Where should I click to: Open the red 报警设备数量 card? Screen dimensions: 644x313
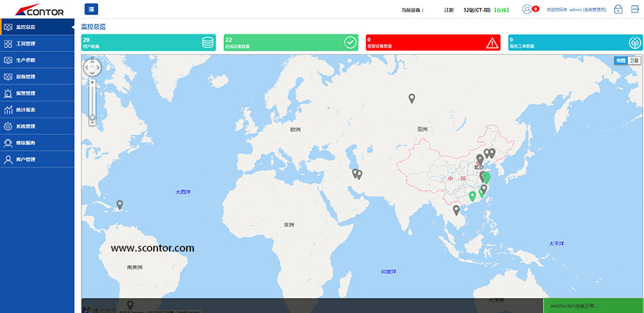click(433, 43)
